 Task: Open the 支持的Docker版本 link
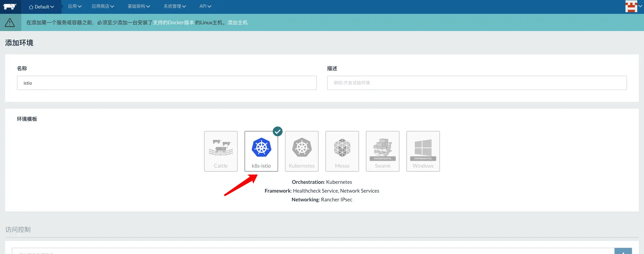click(174, 23)
